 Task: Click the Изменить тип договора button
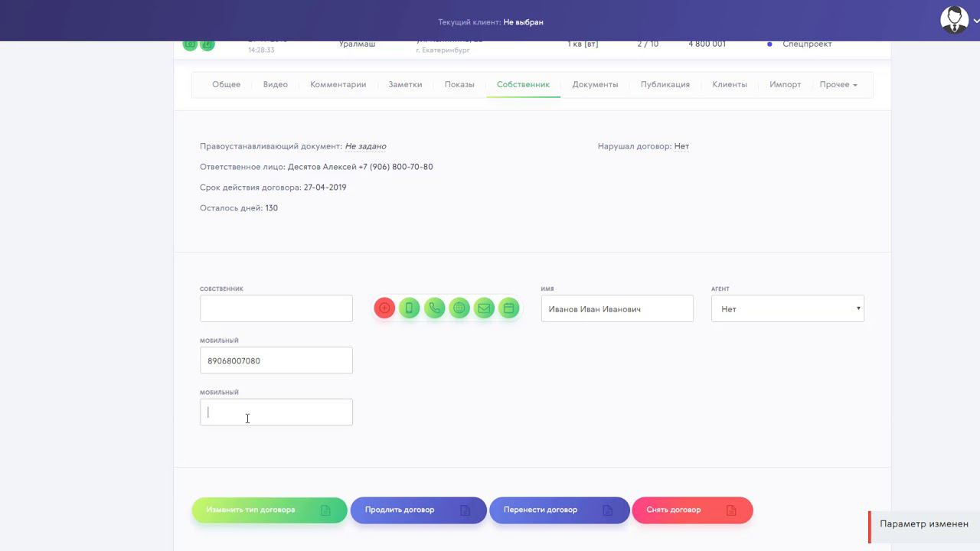269,510
